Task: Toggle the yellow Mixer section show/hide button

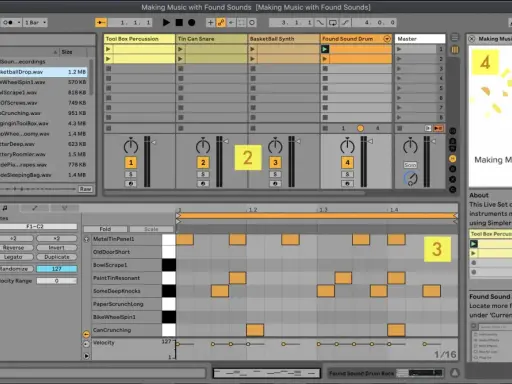Action: coord(453,159)
